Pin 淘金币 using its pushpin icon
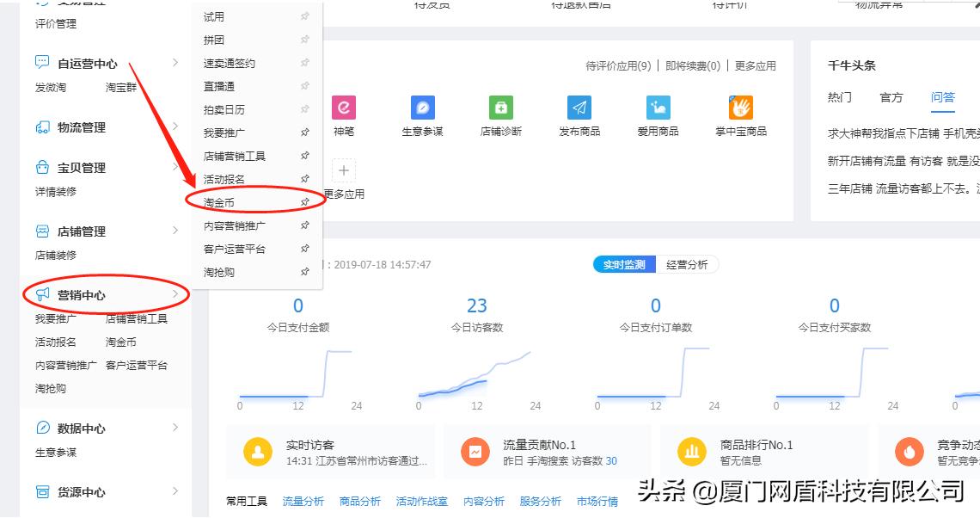This screenshot has height=518, width=980. click(x=304, y=201)
